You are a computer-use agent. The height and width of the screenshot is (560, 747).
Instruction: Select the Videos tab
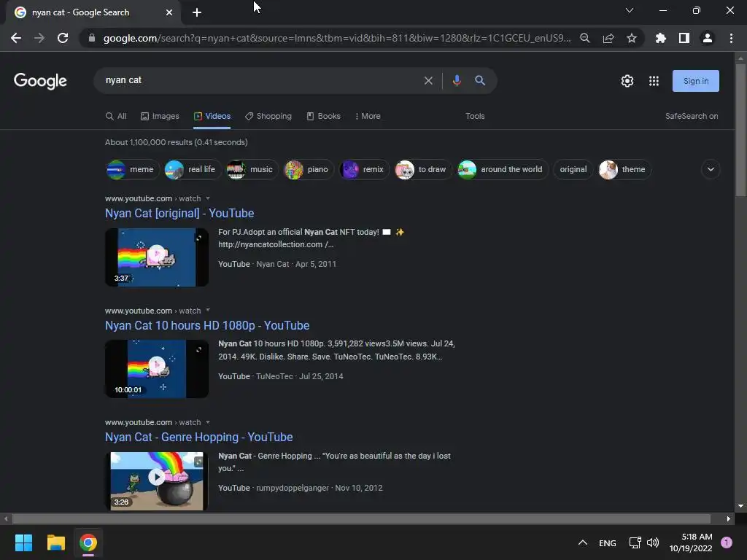[212, 116]
